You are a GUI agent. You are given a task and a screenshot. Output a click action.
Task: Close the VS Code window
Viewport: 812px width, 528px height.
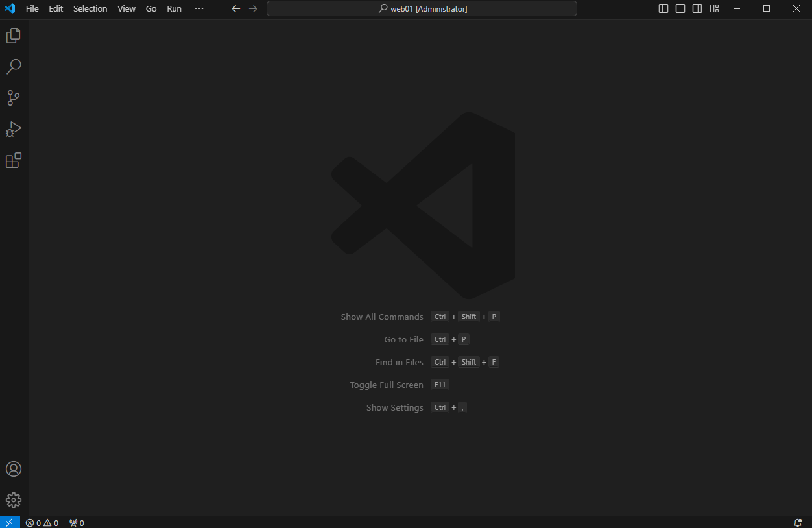pos(796,8)
